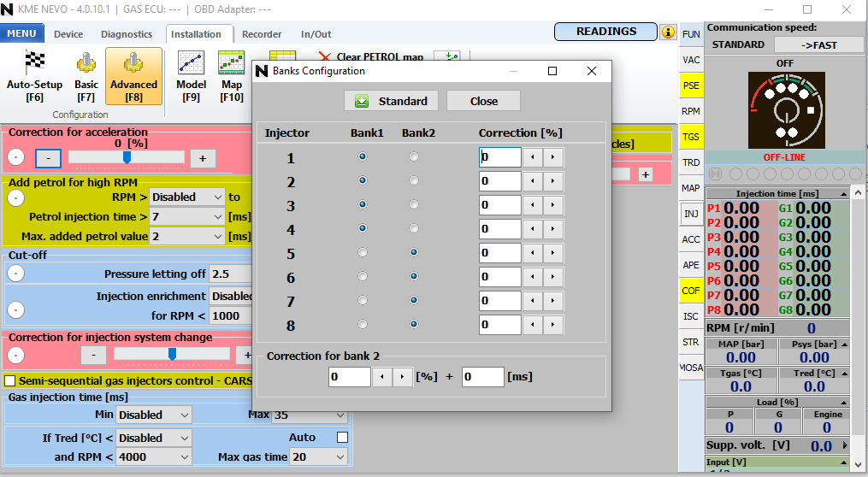Assign injector 1 to Bank2
The height and width of the screenshot is (477, 868).
[x=414, y=156]
